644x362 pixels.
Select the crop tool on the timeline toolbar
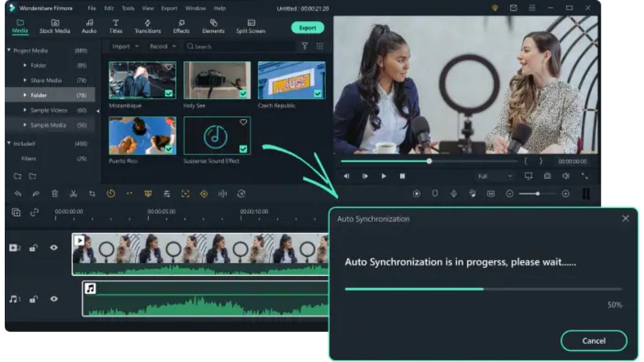91,194
